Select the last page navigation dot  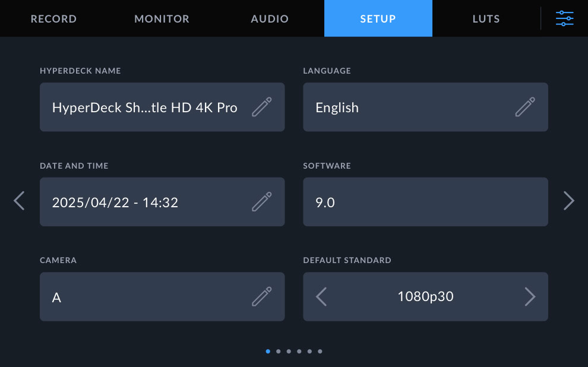click(320, 351)
